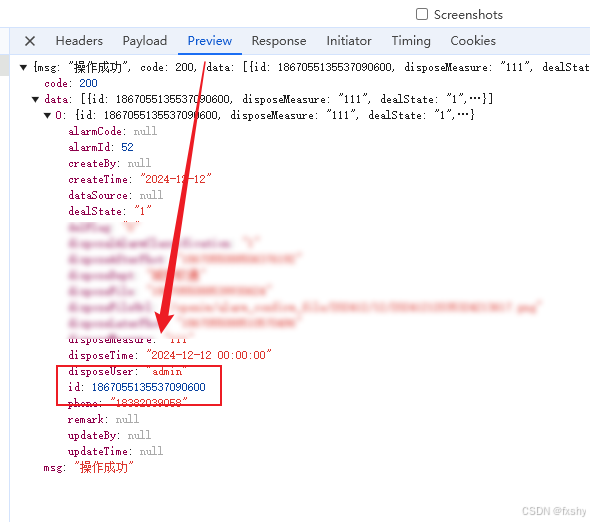Select the alarmId 52 value
Screen dimensions: 590x522
coord(127,147)
